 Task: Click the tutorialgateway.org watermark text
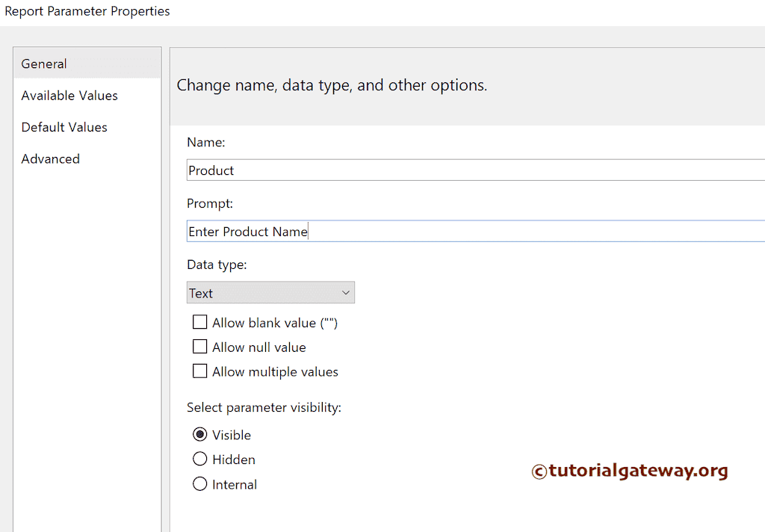pos(630,471)
